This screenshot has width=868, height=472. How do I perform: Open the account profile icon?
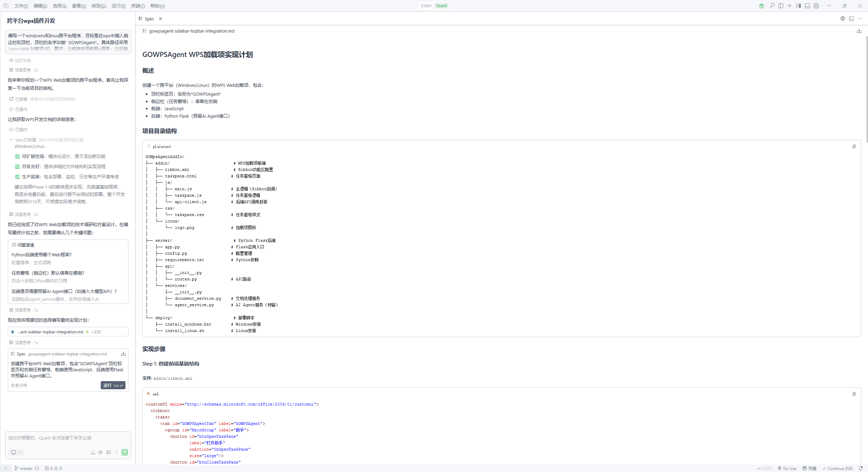816,6
